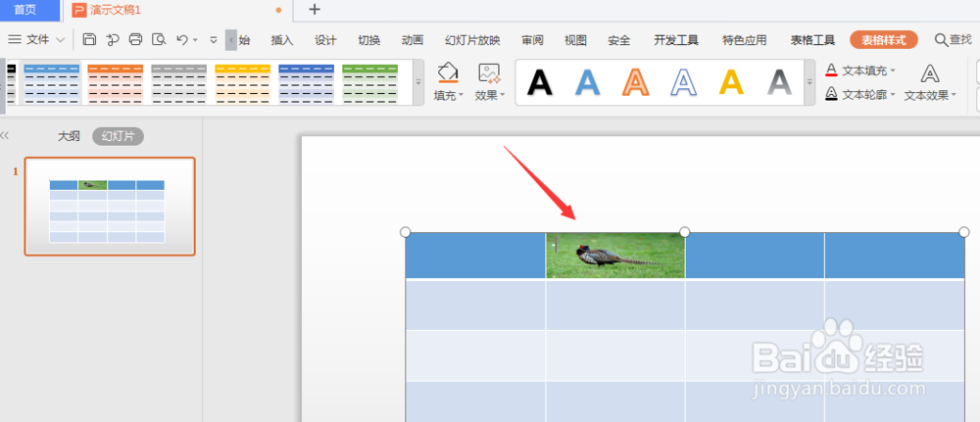Click the first blue header cell
The width and height of the screenshot is (980, 422).
(475, 256)
